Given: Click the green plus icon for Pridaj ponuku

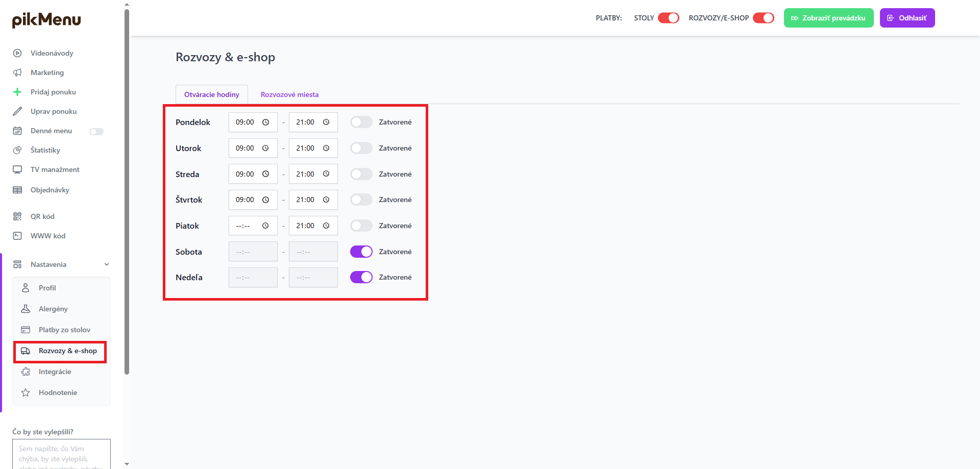Looking at the screenshot, I should [x=17, y=92].
